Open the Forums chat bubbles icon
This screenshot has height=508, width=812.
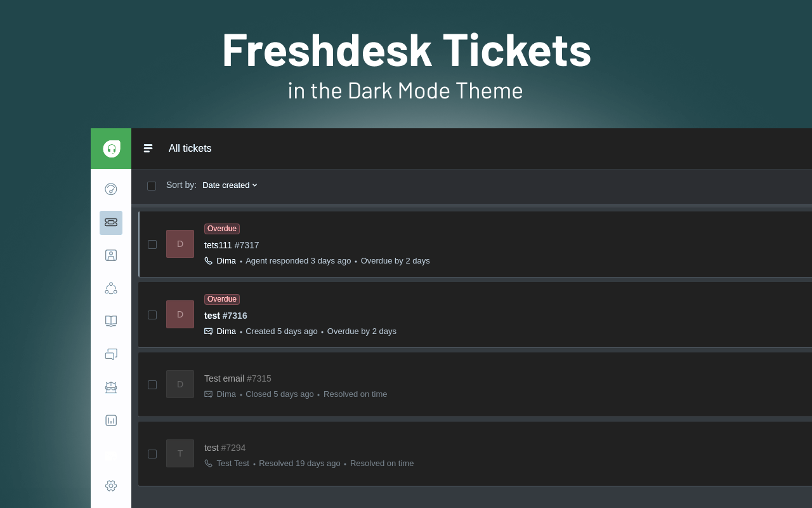point(111,354)
